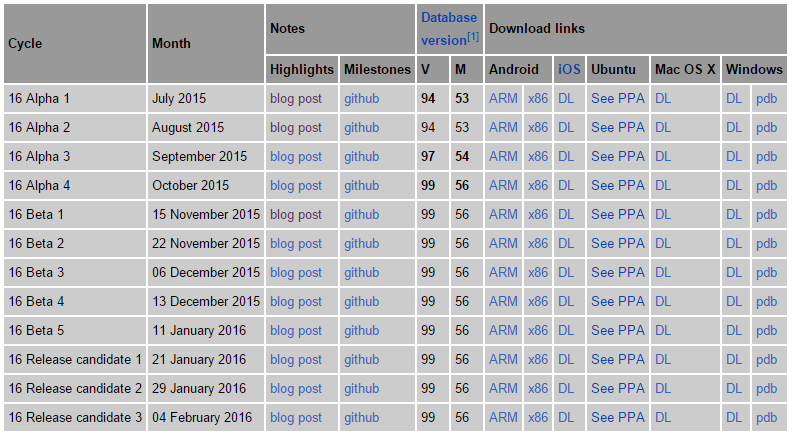The height and width of the screenshot is (434, 792).
Task: Download Mac OS X build for 16 Beta 3
Action: coord(663,273)
